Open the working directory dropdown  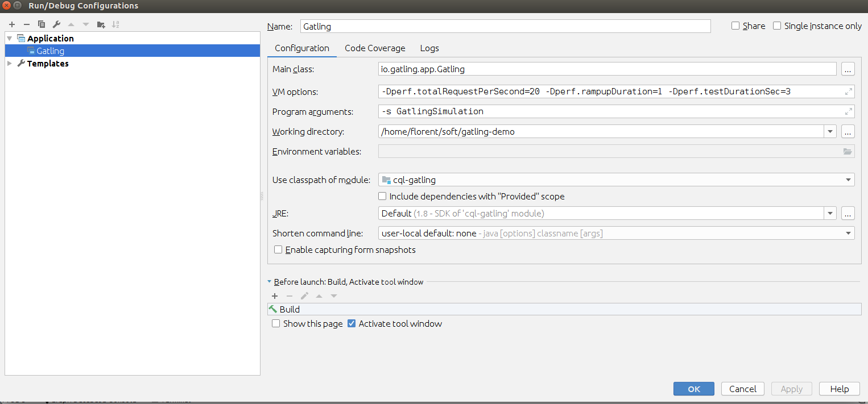pyautogui.click(x=830, y=132)
